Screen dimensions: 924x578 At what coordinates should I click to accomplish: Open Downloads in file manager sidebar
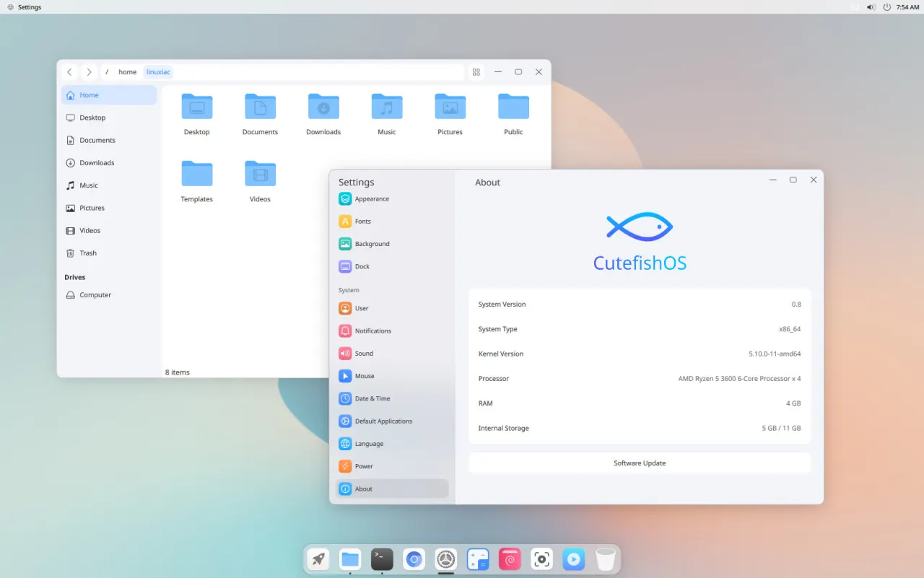97,163
